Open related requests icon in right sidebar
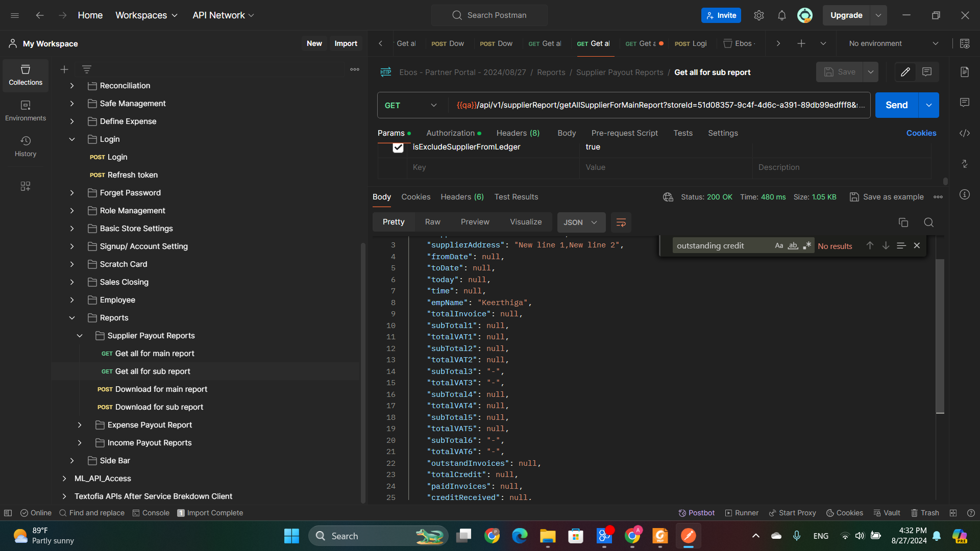This screenshot has width=980, height=551. click(965, 164)
